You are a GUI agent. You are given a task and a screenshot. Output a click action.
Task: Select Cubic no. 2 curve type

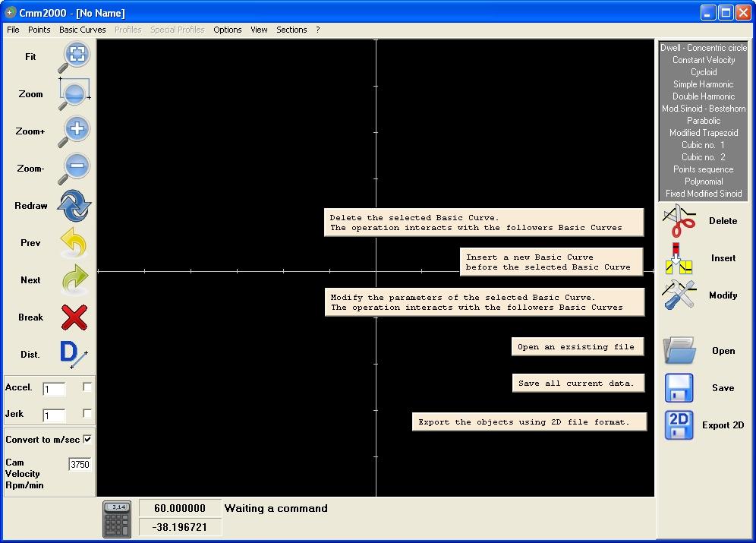click(x=704, y=156)
